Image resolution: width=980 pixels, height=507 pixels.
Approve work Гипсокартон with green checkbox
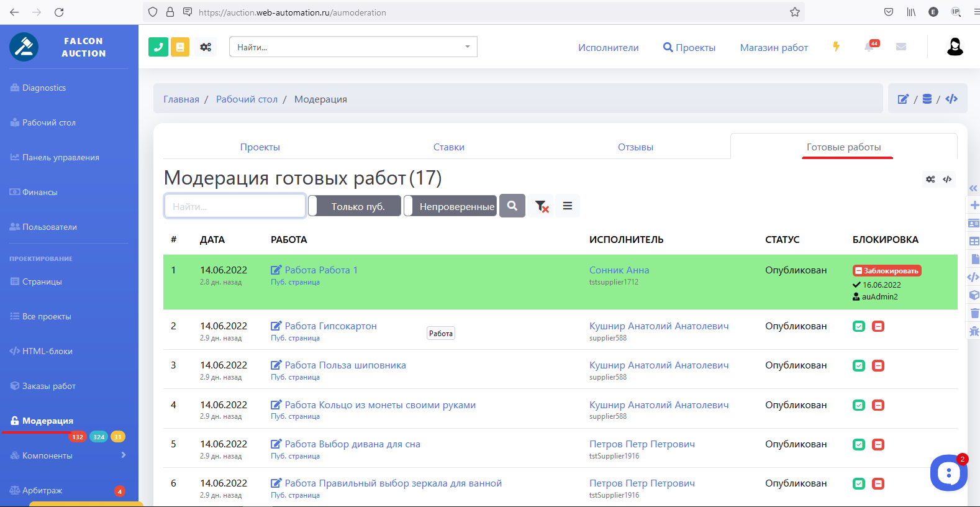click(x=859, y=326)
